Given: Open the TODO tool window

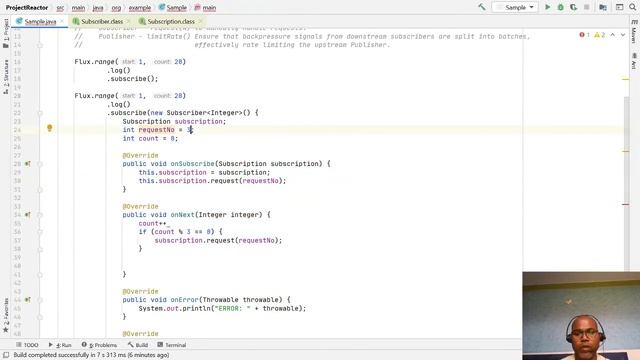Looking at the screenshot, I should [27, 345].
